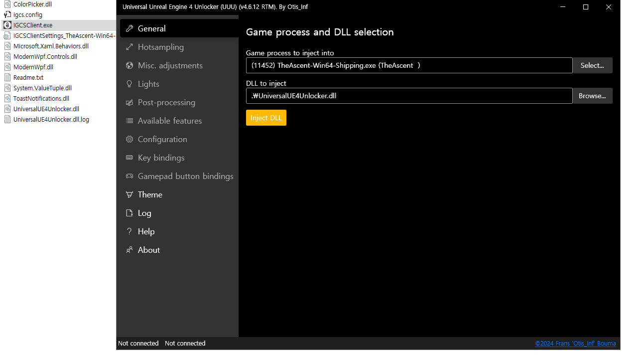The height and width of the screenshot is (360, 644).
Task: Click the people icon next to About
Action: pyautogui.click(x=129, y=250)
